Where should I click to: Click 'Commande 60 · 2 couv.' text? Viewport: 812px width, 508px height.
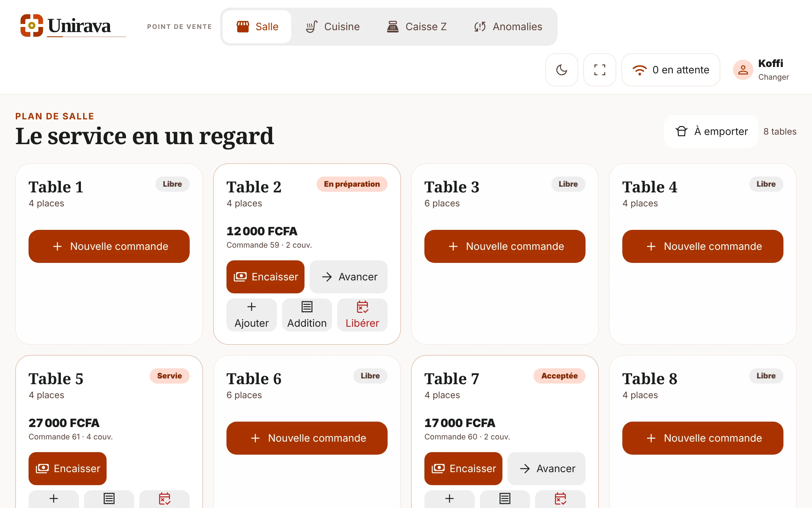pos(467,437)
